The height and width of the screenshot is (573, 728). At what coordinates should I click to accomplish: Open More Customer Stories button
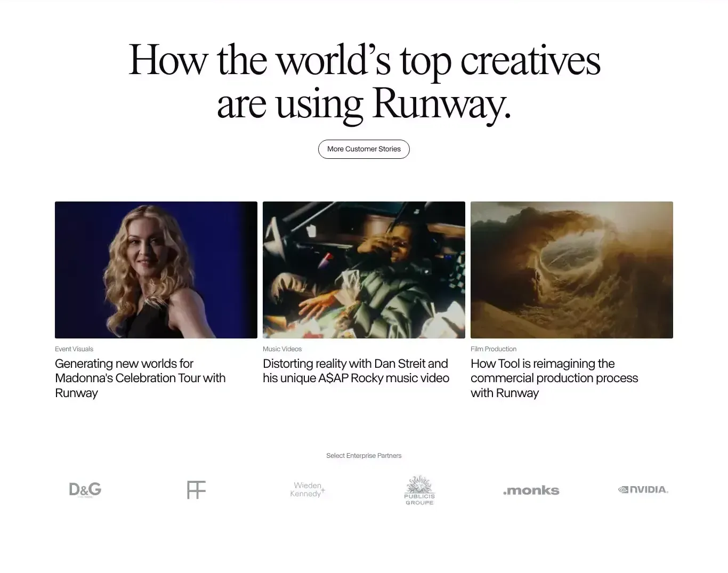coord(363,149)
